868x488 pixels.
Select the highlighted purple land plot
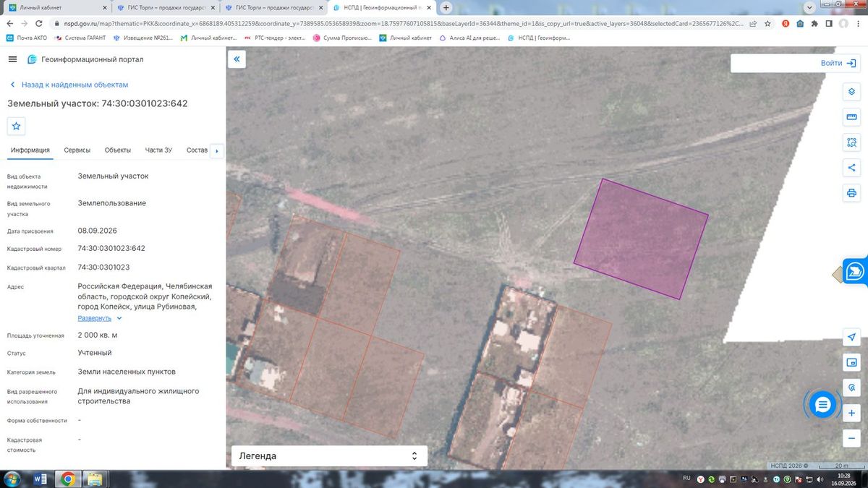[x=641, y=239]
